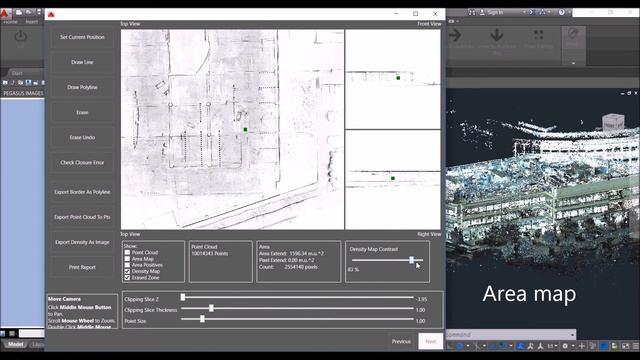This screenshot has width=640, height=360.
Task: Click Export Border As Polyline
Action: pyautogui.click(x=82, y=192)
